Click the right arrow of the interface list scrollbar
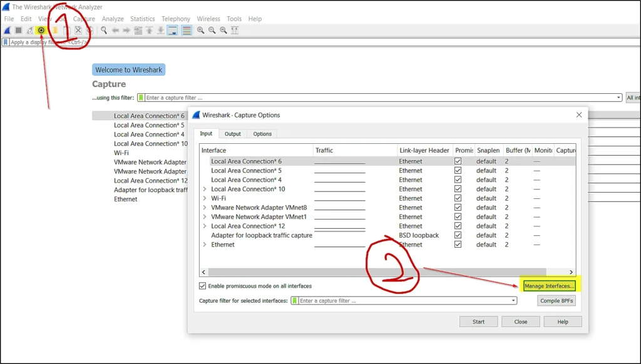 click(x=571, y=272)
